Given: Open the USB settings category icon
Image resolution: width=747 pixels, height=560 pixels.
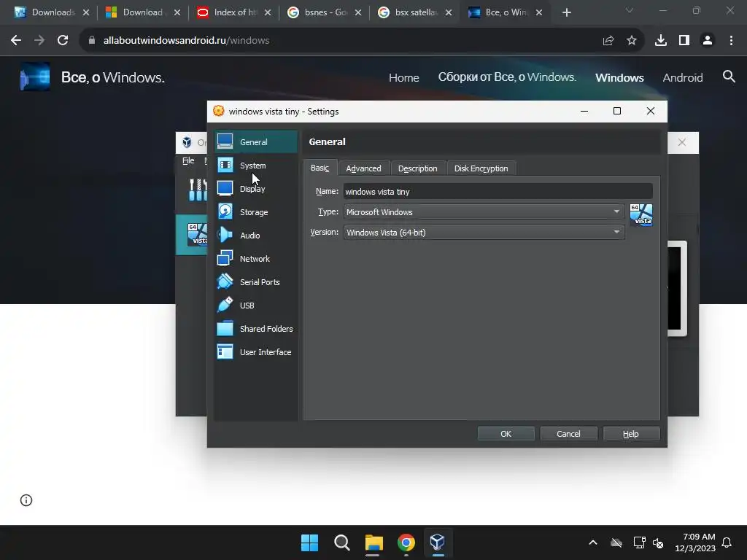Looking at the screenshot, I should tap(225, 305).
